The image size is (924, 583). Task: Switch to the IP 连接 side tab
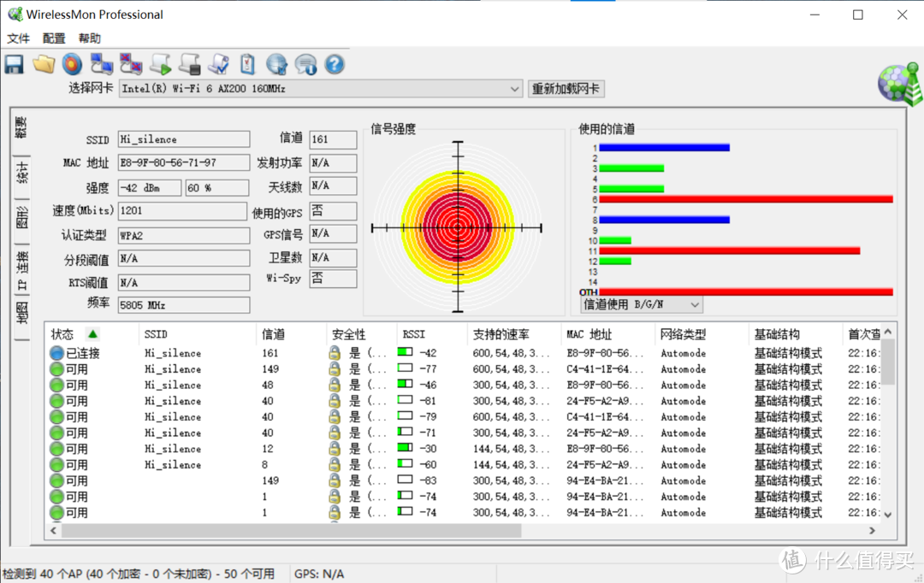(x=21, y=270)
